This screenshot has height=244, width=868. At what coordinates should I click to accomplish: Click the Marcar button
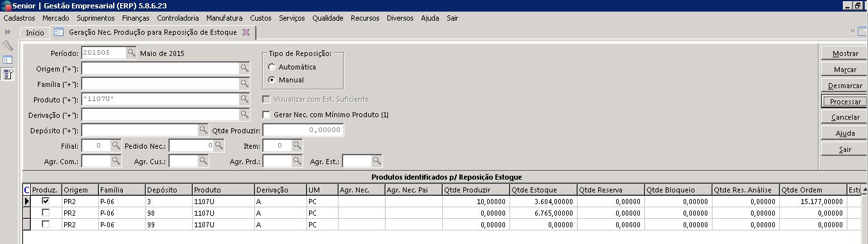coord(845,69)
